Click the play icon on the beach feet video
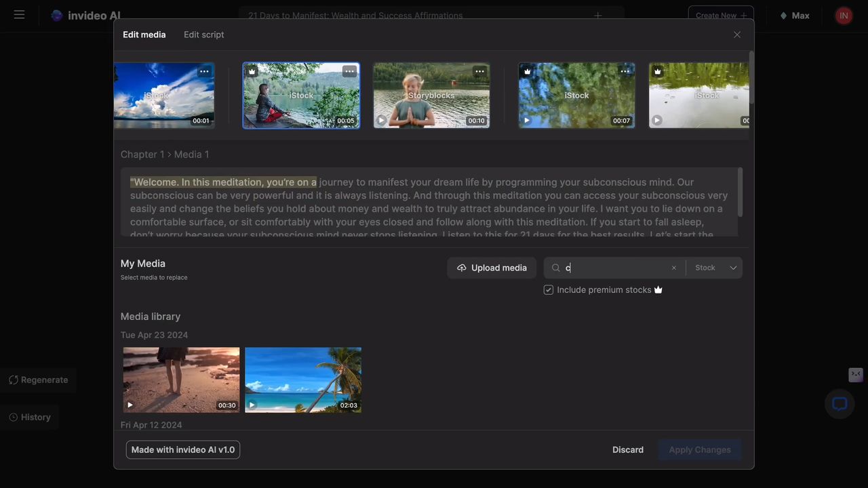Screen dimensions: 868x488 (130, 405)
